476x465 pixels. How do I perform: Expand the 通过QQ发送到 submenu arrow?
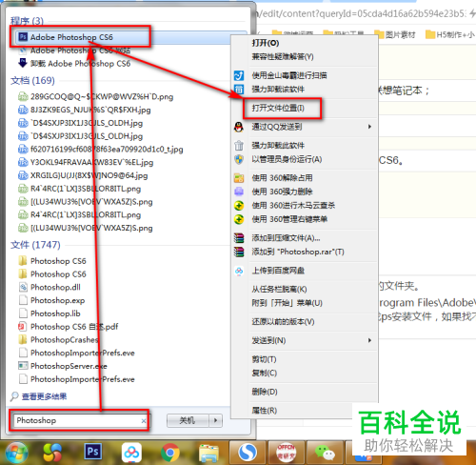pos(369,127)
